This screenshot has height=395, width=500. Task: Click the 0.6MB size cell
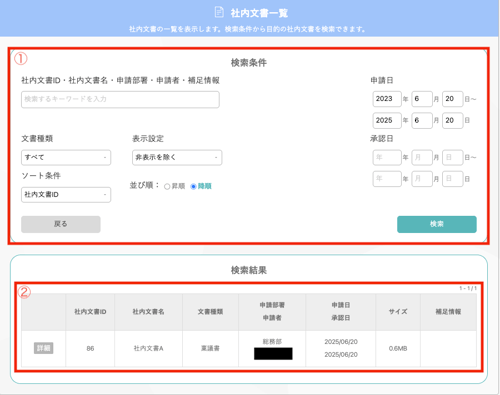point(398,349)
